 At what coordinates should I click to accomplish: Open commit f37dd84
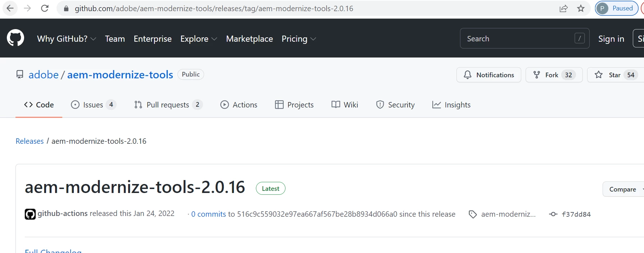click(x=576, y=214)
